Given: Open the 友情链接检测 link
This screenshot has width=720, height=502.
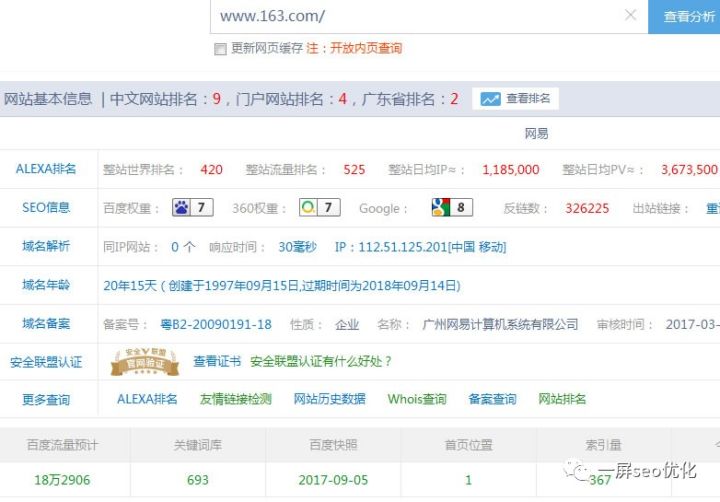Looking at the screenshot, I should pos(236,399).
